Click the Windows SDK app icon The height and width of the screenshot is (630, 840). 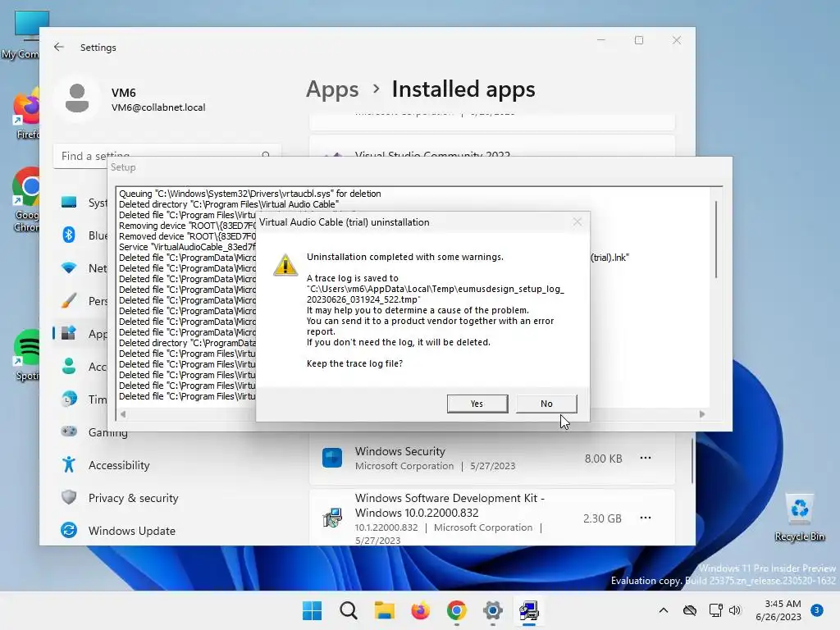tap(332, 518)
